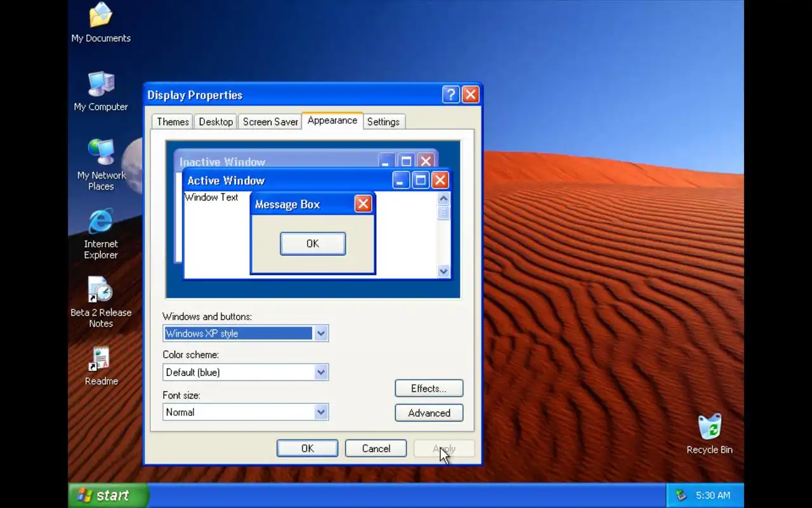This screenshot has width=812, height=508.
Task: Switch to the Settings tab
Action: (x=383, y=122)
